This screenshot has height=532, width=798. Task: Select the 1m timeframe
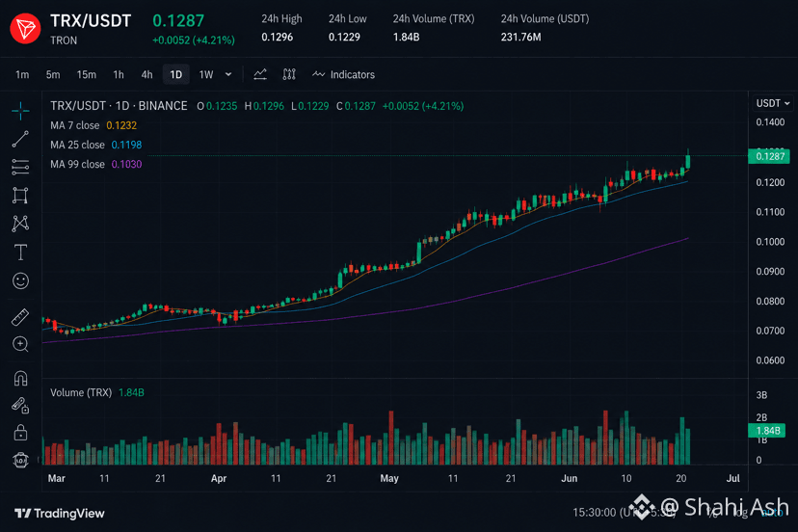22,75
